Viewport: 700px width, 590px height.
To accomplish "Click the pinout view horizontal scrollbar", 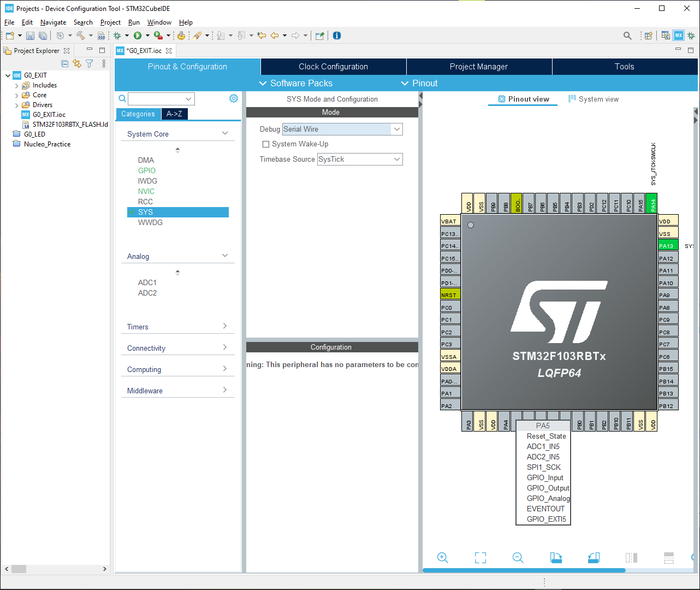I will point(524,570).
